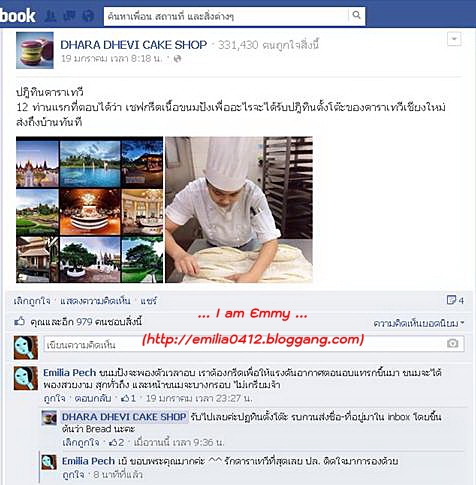Click the แสดงความคิดเห็น comment link
This screenshot has width=476, height=485.
(95, 301)
